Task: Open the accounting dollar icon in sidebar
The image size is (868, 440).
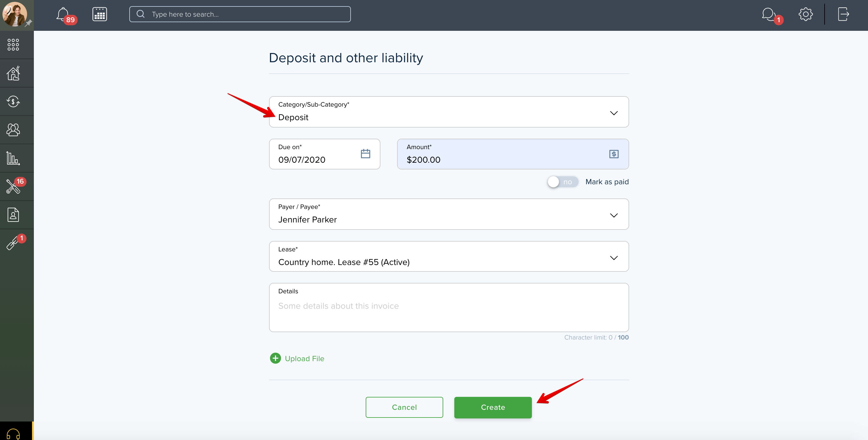Action: tap(13, 101)
